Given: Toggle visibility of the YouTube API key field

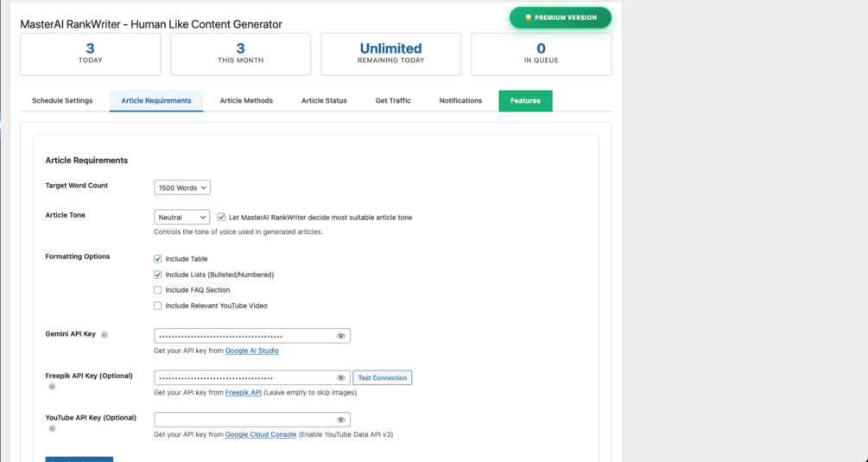Looking at the screenshot, I should (341, 420).
